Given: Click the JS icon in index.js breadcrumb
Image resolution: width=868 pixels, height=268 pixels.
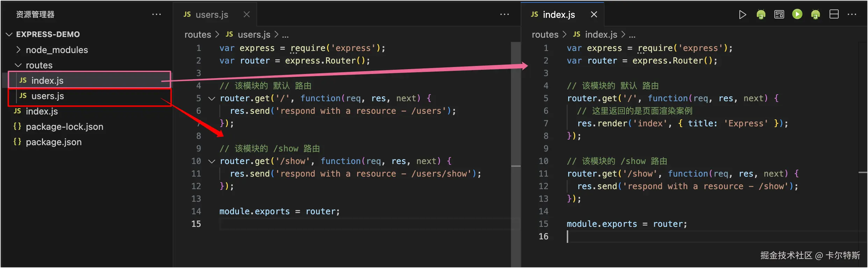Looking at the screenshot, I should tap(577, 34).
